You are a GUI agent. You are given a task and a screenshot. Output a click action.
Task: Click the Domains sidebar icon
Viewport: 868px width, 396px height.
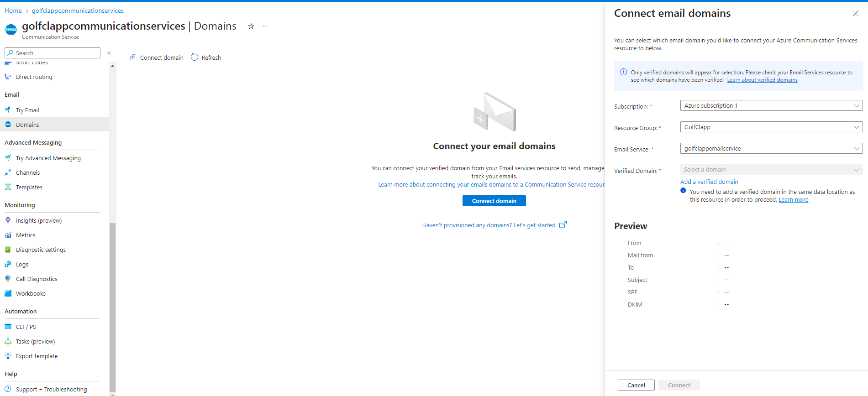(x=8, y=125)
